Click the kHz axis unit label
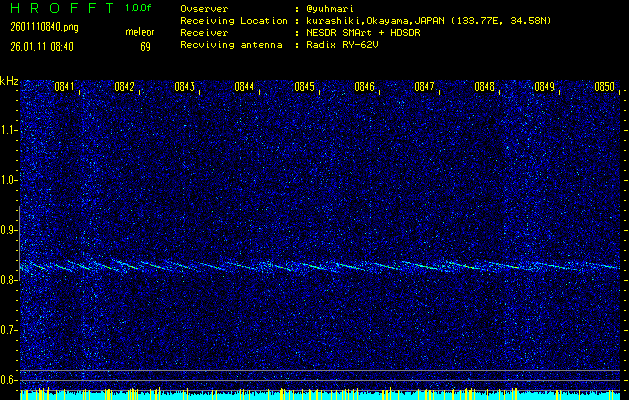629x400 pixels. point(9,80)
